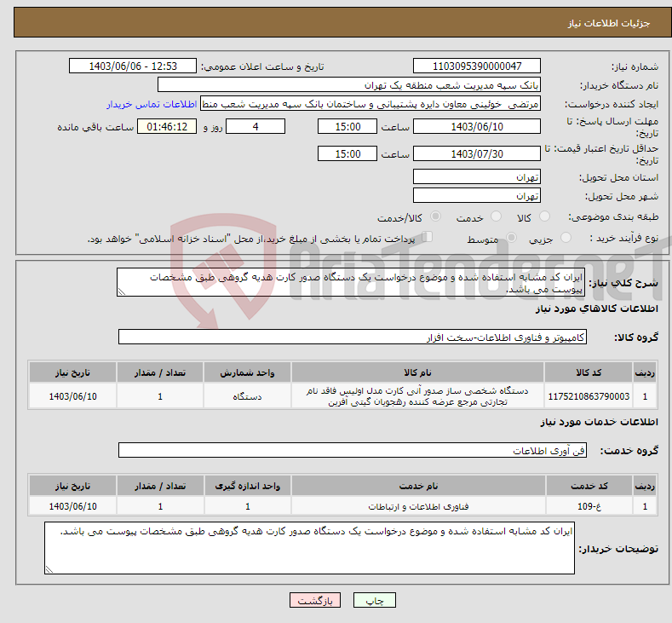Click service code cell غ-109

[589, 506]
